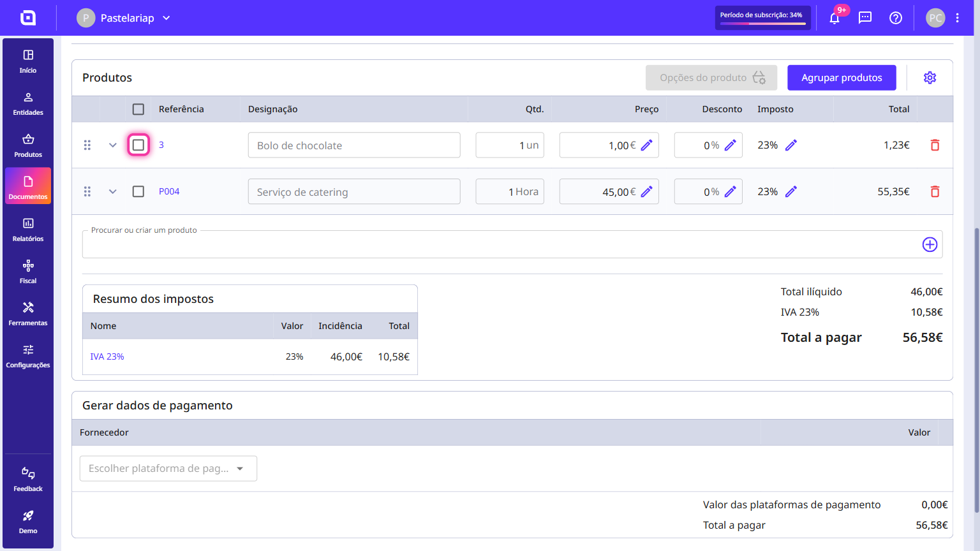Open Configurações in the sidebar
980x551 pixels.
28,356
